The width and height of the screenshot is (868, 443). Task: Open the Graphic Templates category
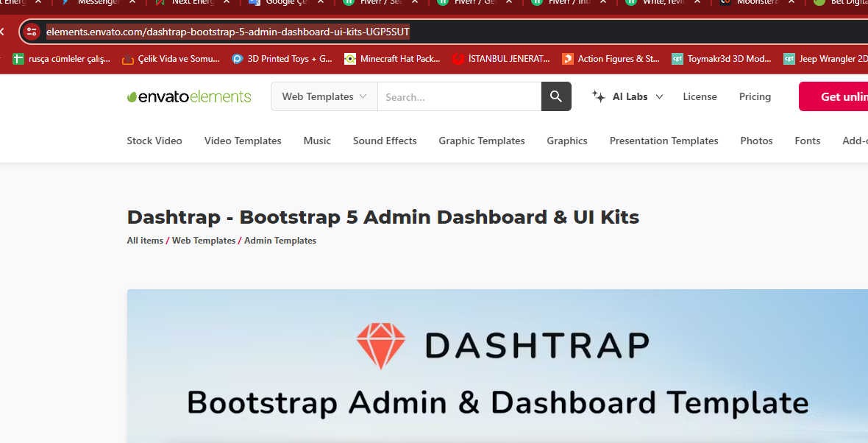tap(482, 141)
